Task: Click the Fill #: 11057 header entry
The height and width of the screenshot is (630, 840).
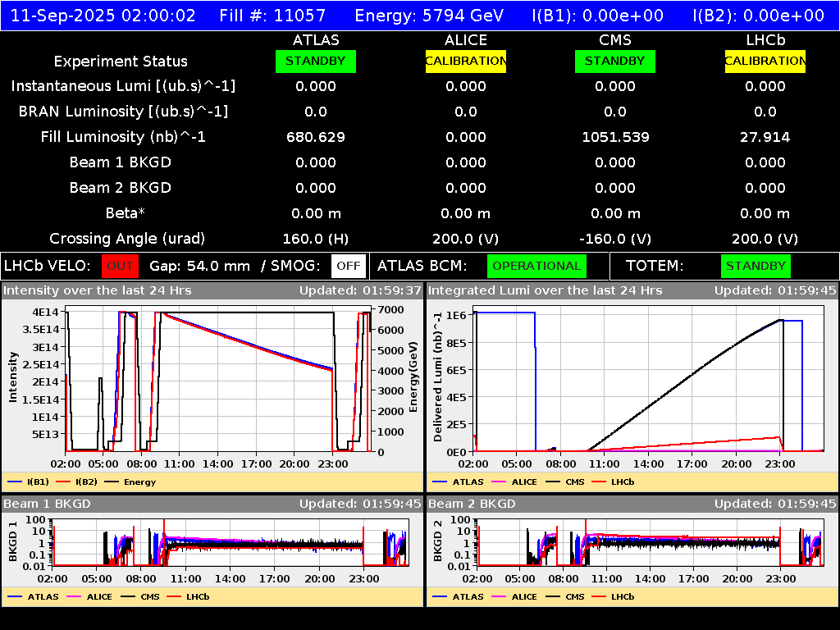Action: (x=273, y=15)
